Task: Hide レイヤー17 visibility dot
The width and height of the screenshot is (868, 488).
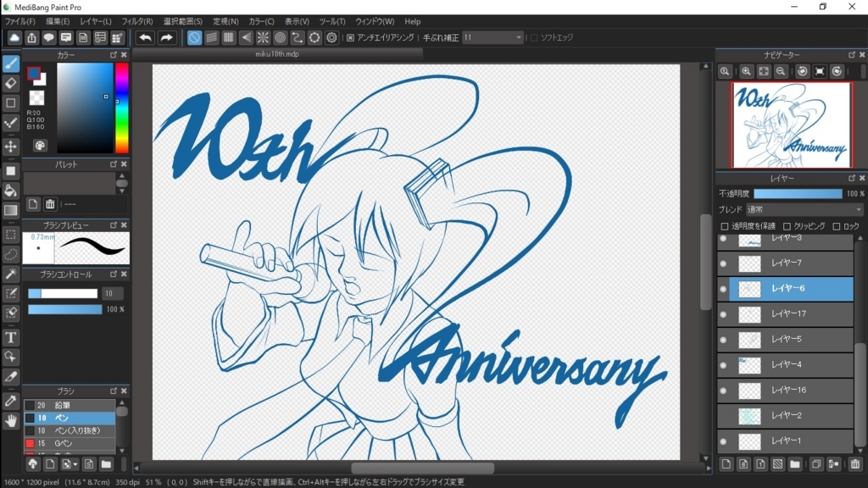Action: click(723, 314)
